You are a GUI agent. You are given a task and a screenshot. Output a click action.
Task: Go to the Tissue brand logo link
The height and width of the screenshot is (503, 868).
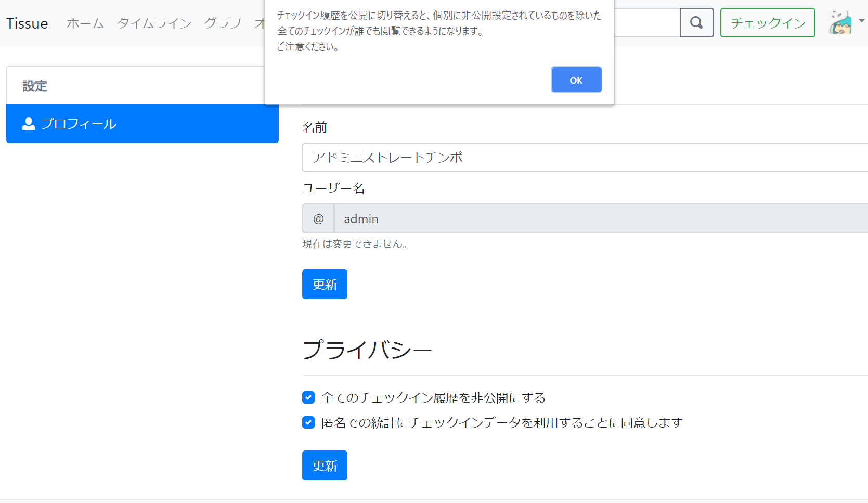(x=27, y=23)
